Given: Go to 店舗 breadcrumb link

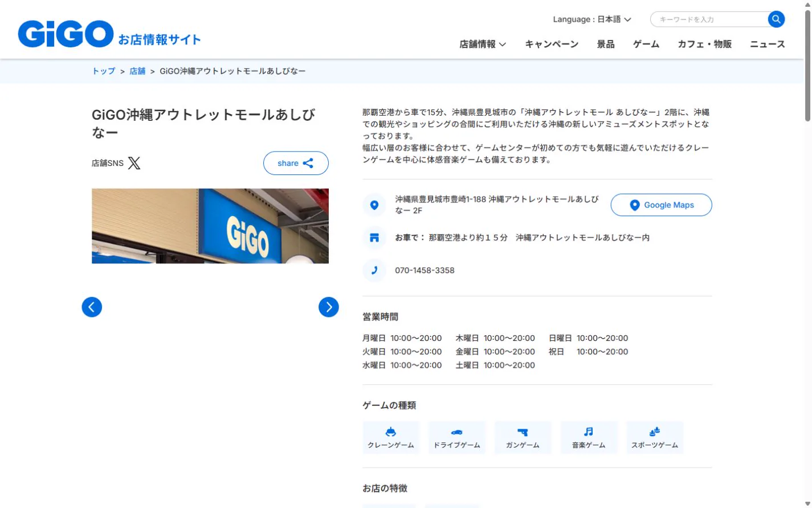Looking at the screenshot, I should point(137,71).
